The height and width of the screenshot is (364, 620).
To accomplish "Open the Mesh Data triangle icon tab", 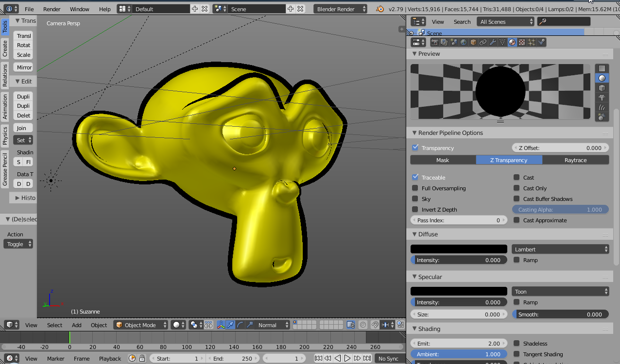I will coord(502,42).
